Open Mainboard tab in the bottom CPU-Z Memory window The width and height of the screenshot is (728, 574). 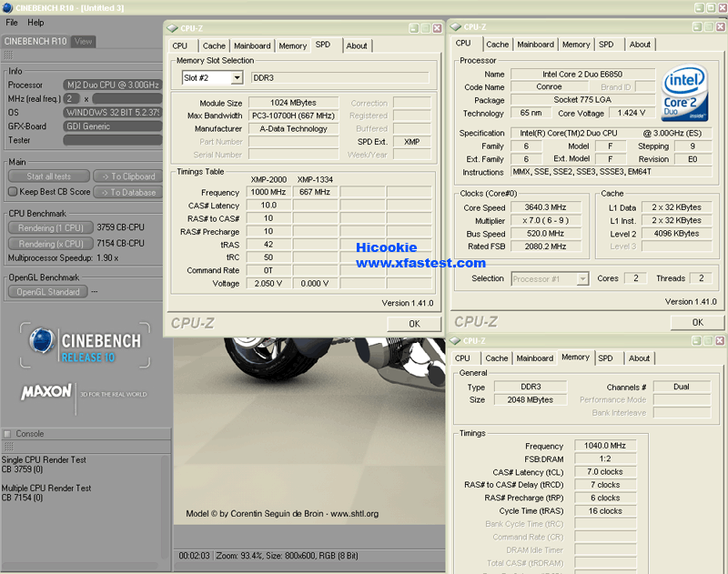click(535, 358)
